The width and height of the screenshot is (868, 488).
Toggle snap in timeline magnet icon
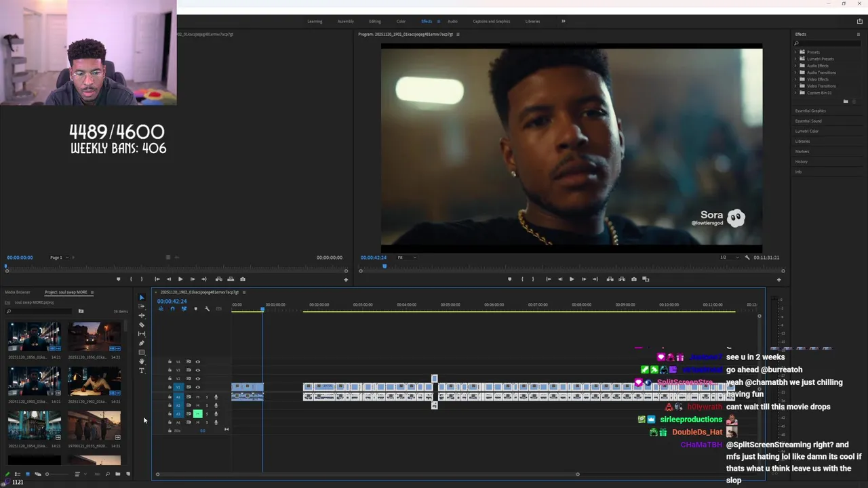tap(172, 308)
